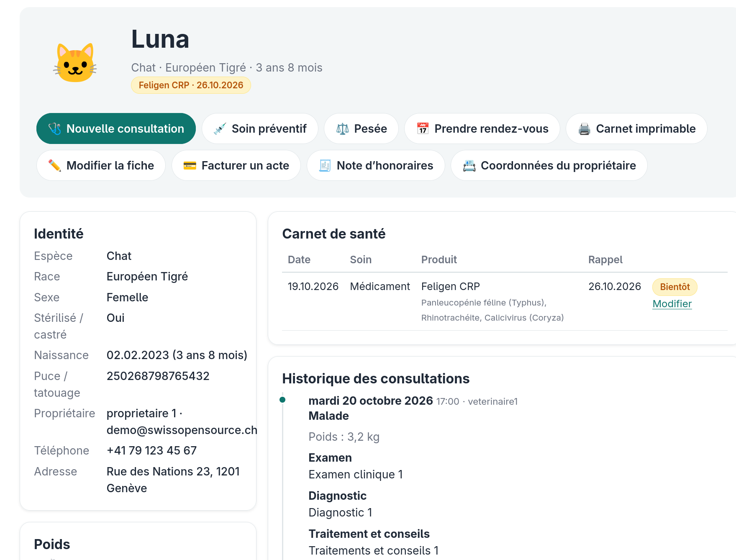736x560 pixels.
Task: Click the card index icon on Coordonnées du propriétaire
Action: (x=469, y=165)
